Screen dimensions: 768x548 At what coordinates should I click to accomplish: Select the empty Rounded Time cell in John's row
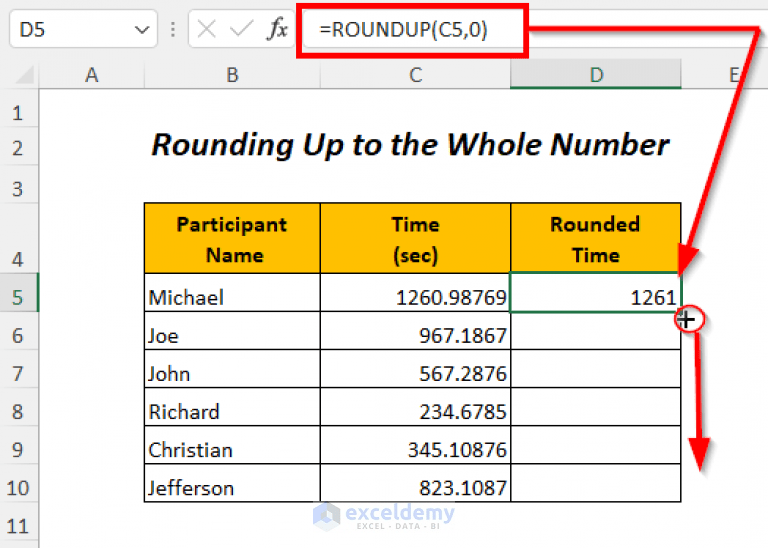pos(596,369)
